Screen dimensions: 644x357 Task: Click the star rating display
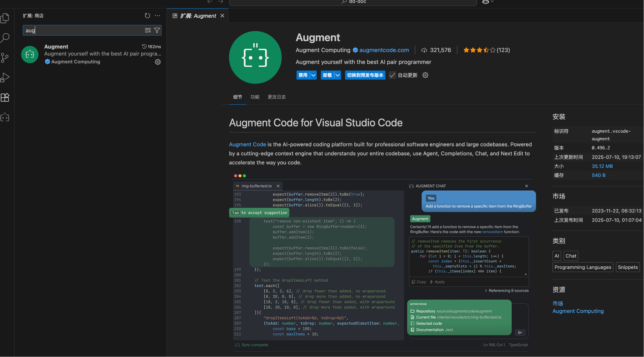(479, 50)
